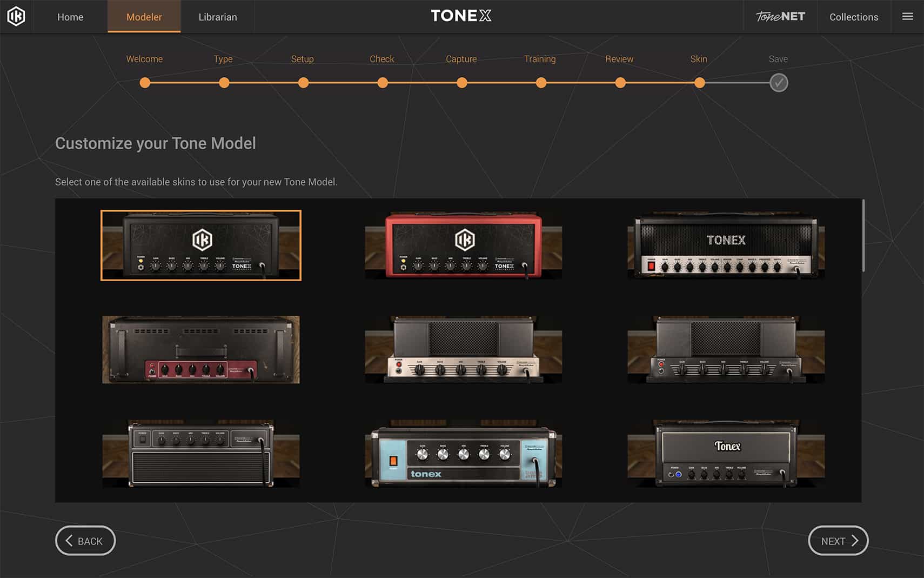924x578 pixels.
Task: Click the Capture step marker
Action: point(461,82)
